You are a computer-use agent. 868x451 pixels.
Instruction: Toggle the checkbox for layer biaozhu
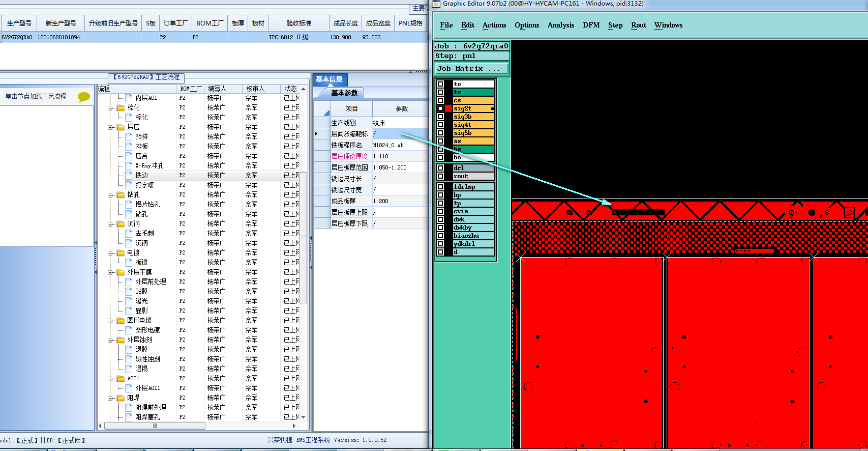coord(440,236)
